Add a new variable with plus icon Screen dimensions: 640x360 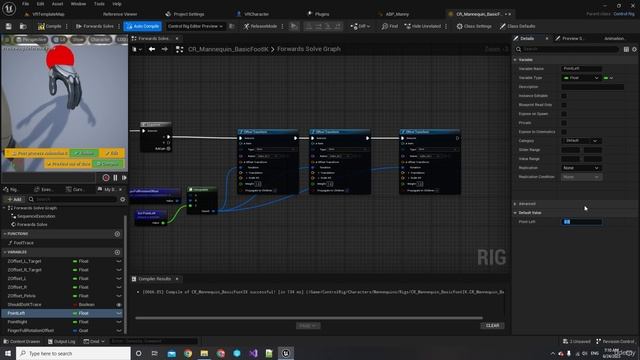click(117, 252)
